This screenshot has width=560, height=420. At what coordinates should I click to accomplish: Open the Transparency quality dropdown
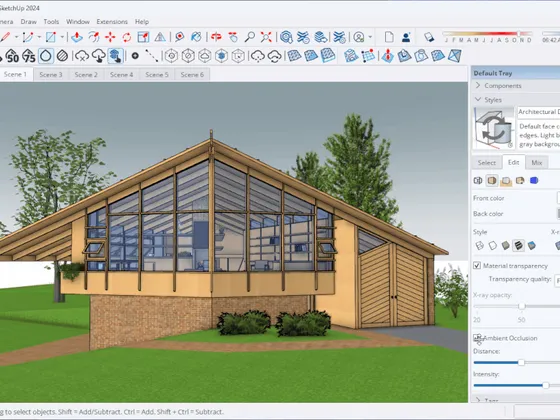tap(557, 280)
